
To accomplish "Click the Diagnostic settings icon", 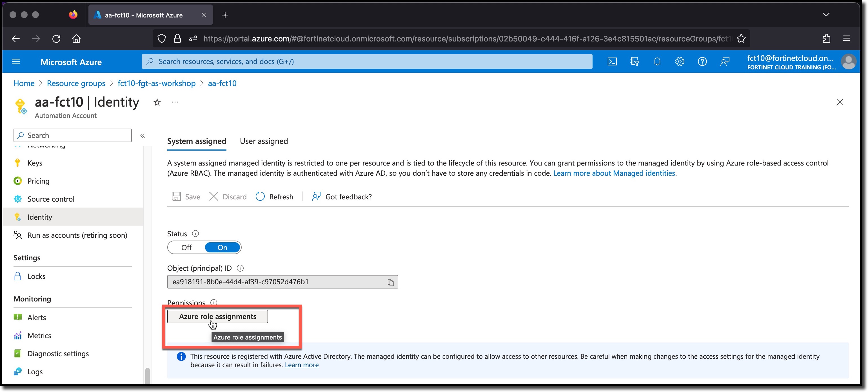I will click(x=18, y=353).
